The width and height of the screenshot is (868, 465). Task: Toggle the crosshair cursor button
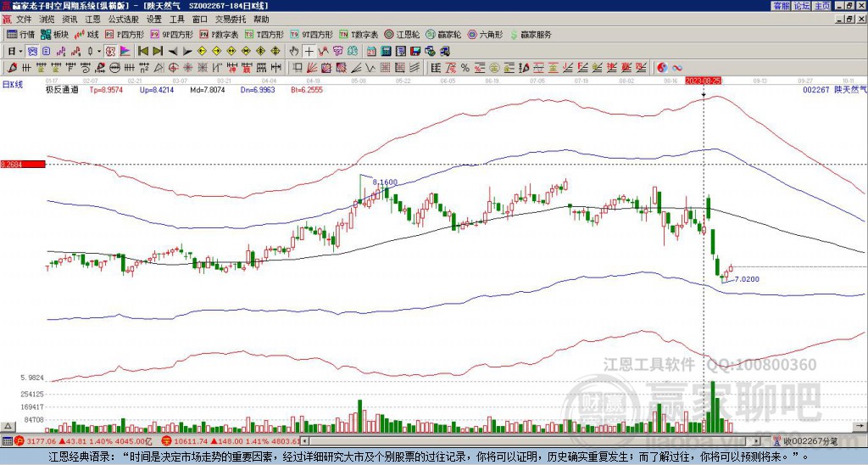(309, 52)
